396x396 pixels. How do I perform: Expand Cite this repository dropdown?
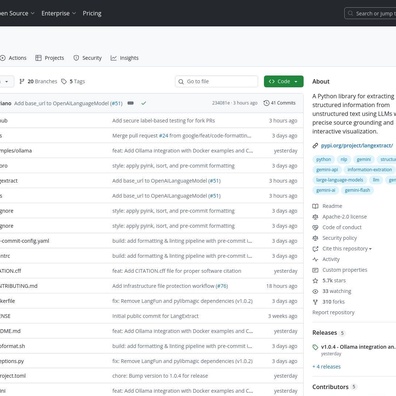347,249
